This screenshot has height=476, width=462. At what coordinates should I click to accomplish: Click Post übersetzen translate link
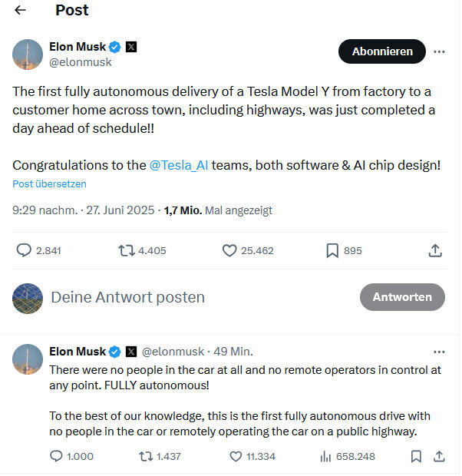pyautogui.click(x=49, y=184)
